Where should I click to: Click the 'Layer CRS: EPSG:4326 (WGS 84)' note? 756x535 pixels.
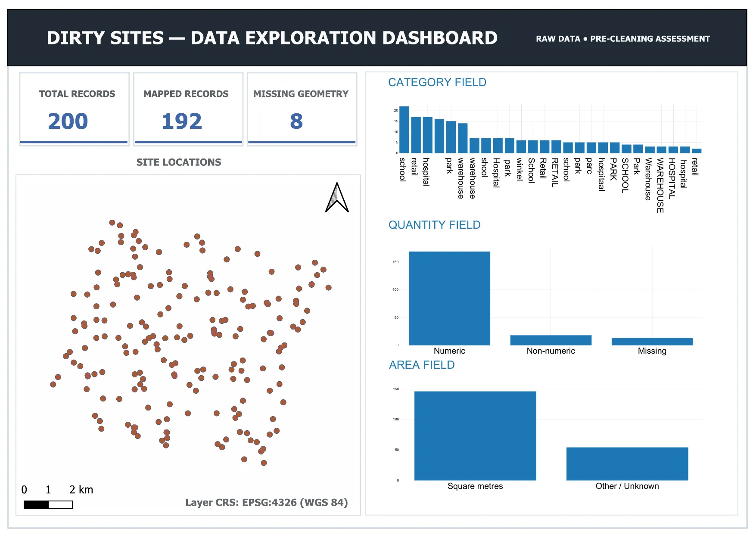point(267,503)
